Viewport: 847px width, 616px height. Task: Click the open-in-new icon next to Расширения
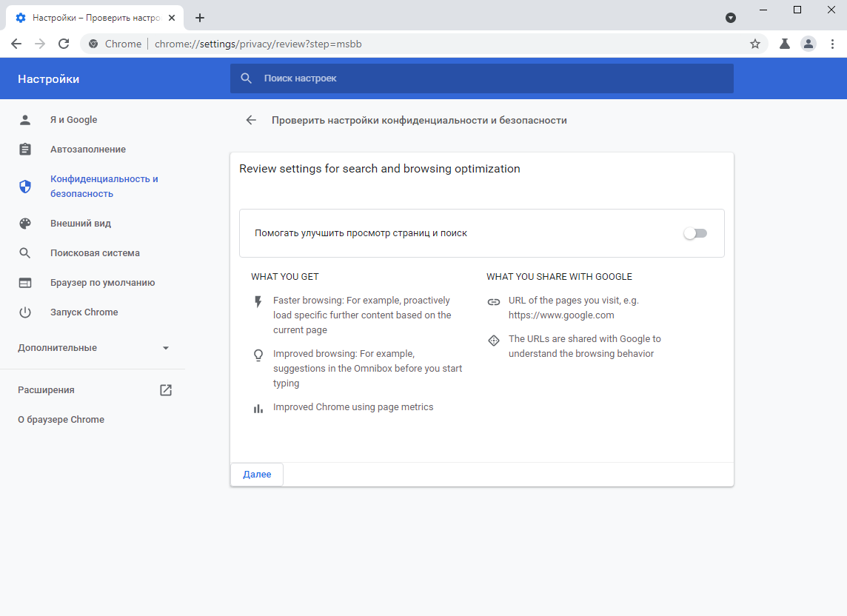(x=166, y=390)
